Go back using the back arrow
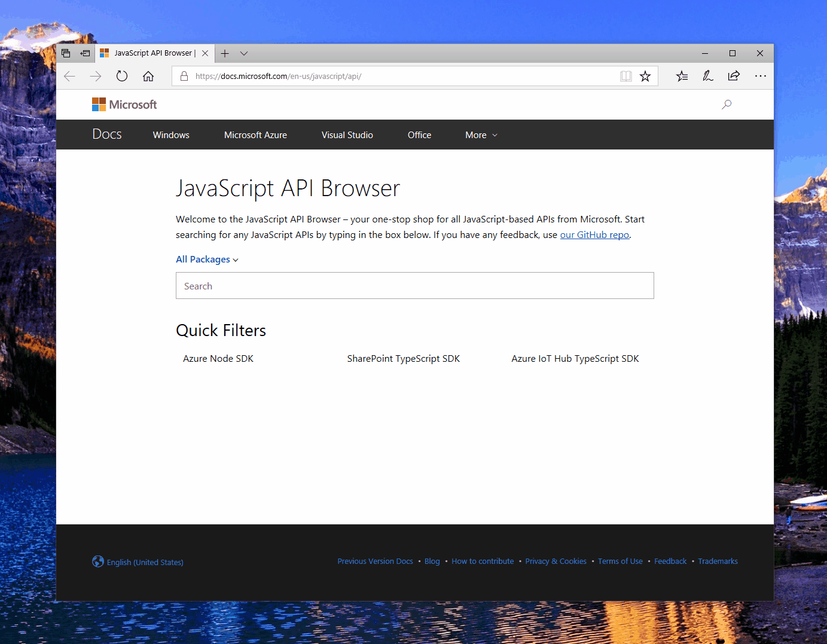 tap(69, 76)
